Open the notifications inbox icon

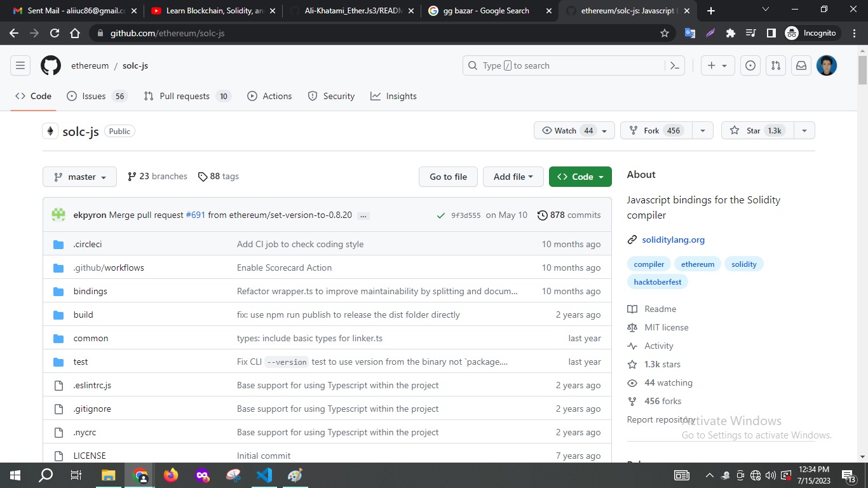801,65
